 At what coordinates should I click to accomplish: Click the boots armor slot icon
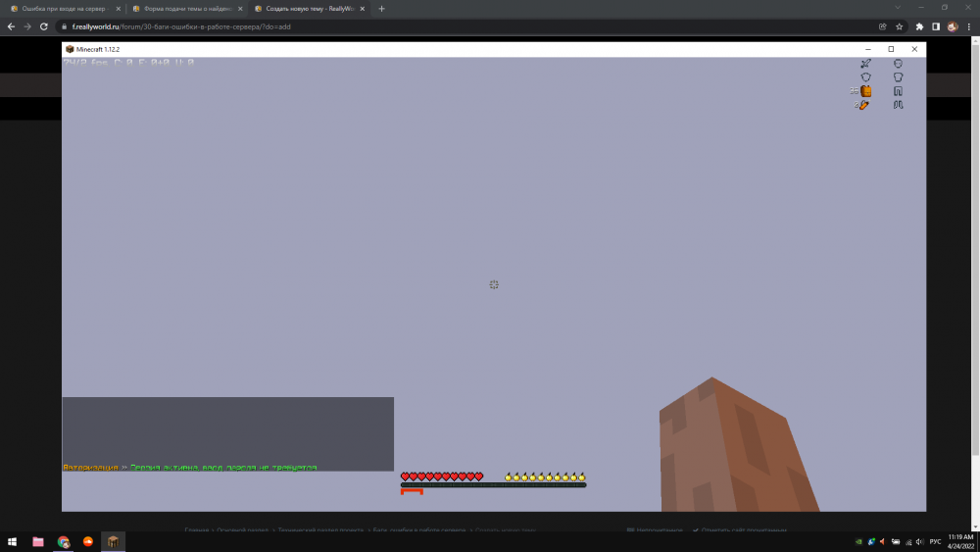898,105
